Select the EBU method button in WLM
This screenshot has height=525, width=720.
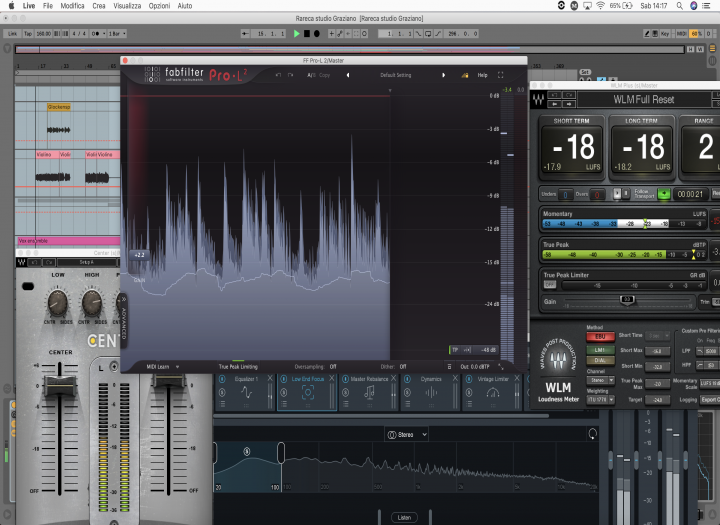coord(600,337)
